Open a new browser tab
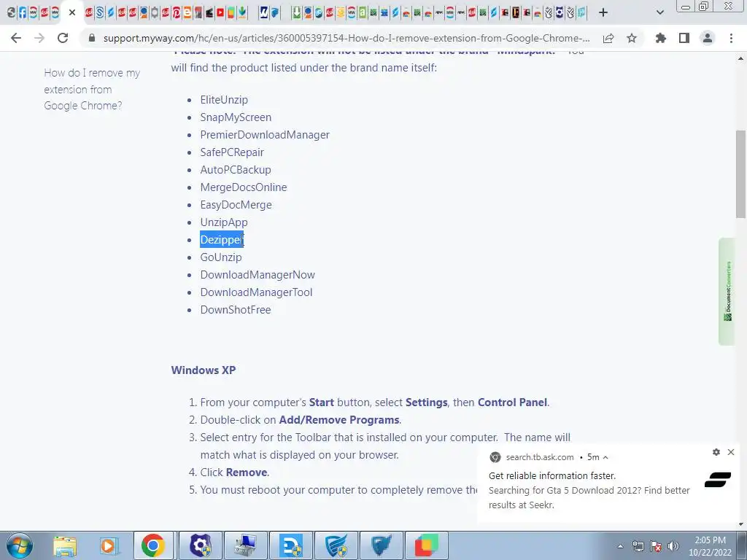 603,12
